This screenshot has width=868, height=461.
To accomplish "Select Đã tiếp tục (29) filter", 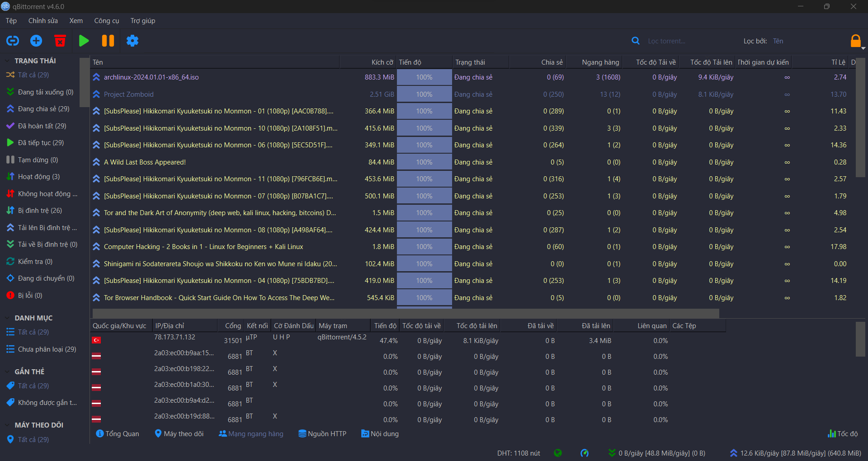I will (41, 143).
